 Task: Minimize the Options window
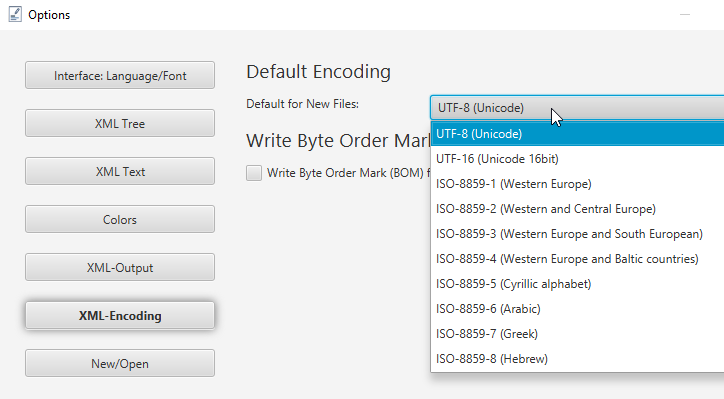[x=685, y=14]
